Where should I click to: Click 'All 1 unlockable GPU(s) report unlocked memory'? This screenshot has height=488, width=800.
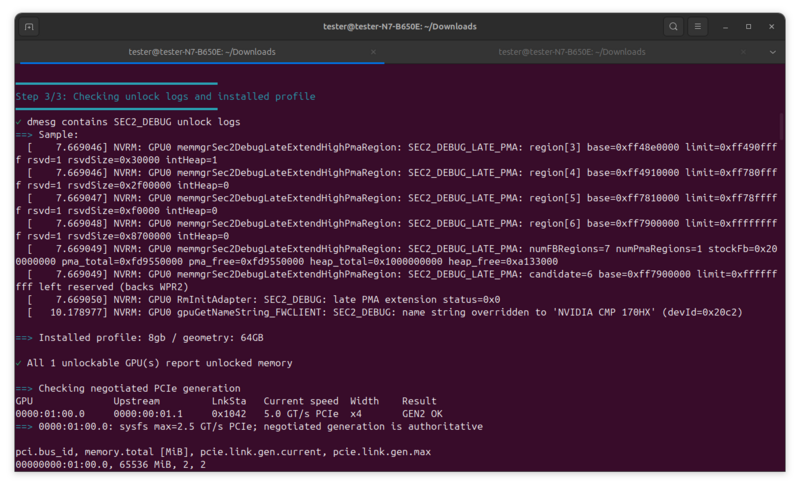[x=154, y=363]
